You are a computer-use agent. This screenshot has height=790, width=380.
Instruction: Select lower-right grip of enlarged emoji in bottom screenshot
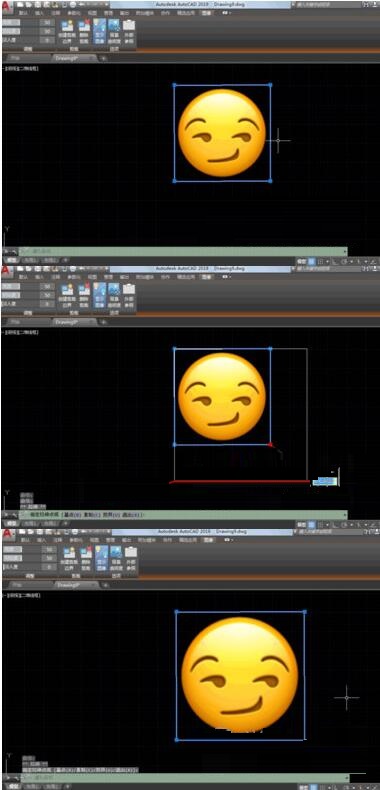pyautogui.click(x=304, y=740)
